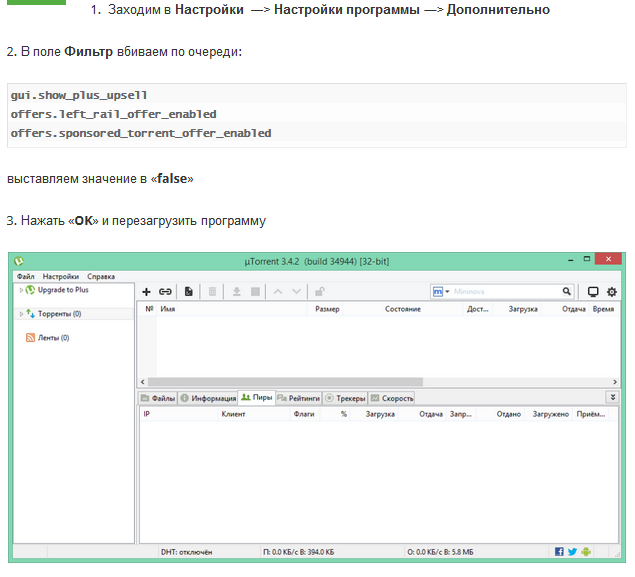Click the Unlock bundle padlock icon
Image resolution: width=635 pixels, height=577 pixels.
(320, 292)
